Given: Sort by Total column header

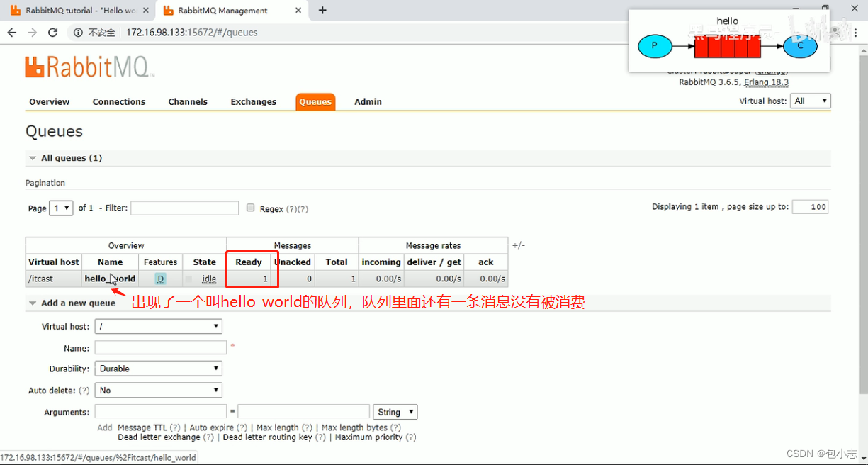Looking at the screenshot, I should (337, 262).
